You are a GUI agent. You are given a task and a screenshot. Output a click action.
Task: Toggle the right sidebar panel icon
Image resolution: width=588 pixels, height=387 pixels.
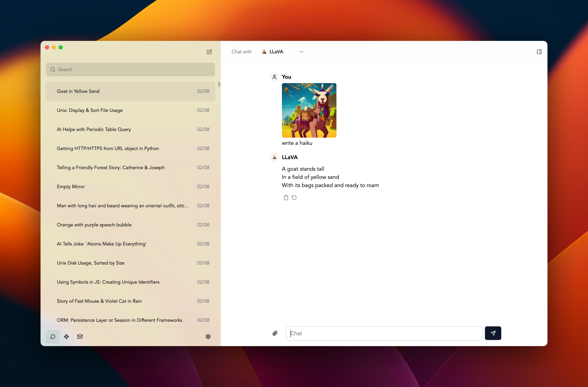pyautogui.click(x=539, y=52)
